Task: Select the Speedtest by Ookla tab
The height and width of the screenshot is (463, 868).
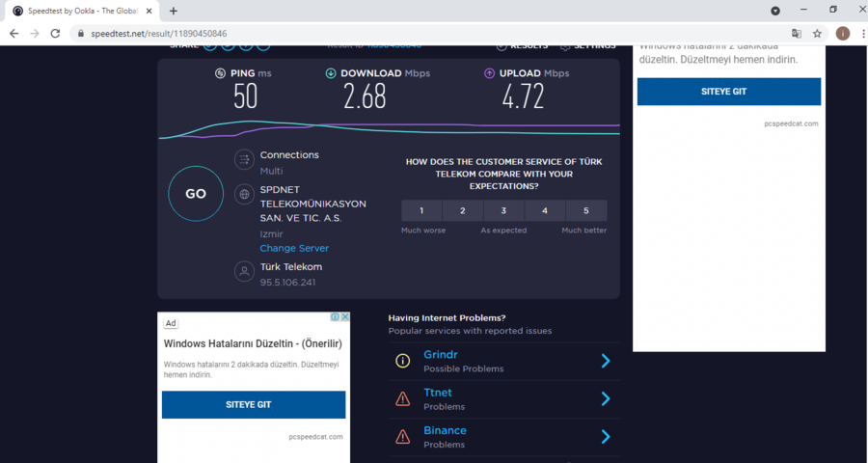Action: tap(82, 11)
